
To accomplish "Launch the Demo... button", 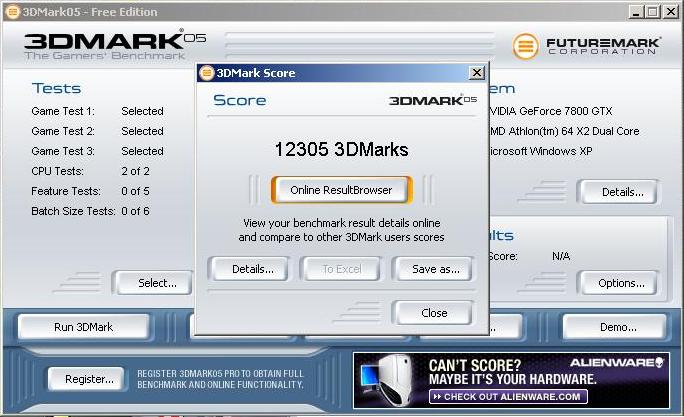I will click(x=615, y=327).
